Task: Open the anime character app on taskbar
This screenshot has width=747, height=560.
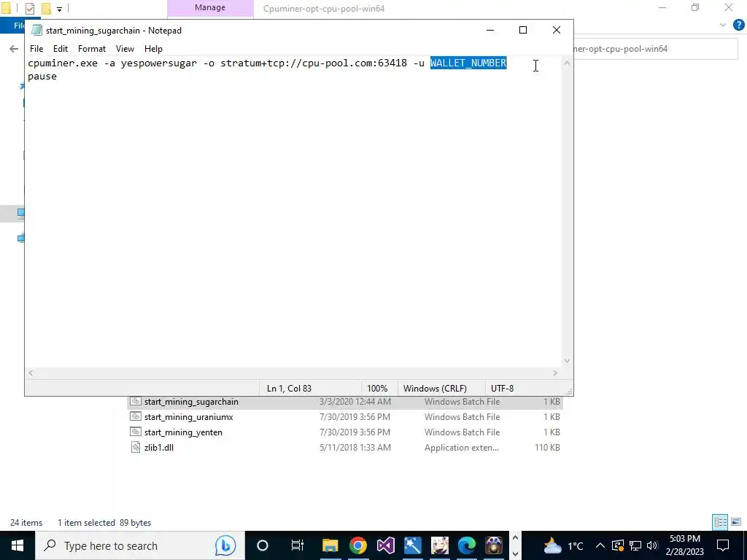Action: [x=440, y=545]
